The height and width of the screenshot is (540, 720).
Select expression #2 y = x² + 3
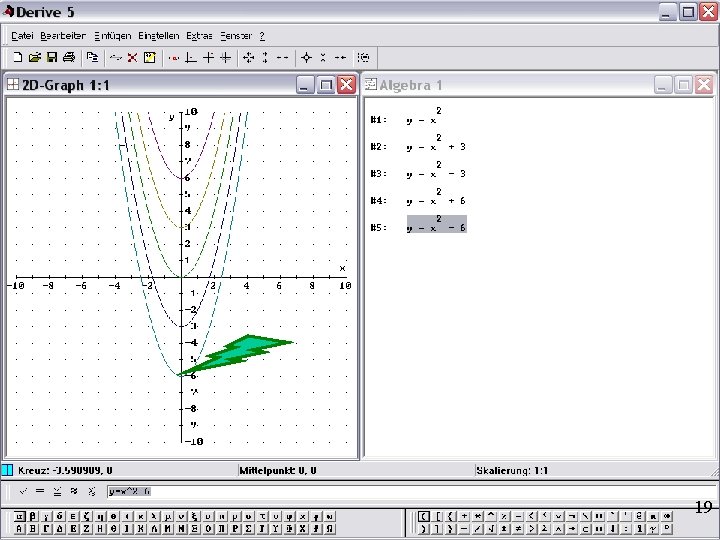(436, 143)
